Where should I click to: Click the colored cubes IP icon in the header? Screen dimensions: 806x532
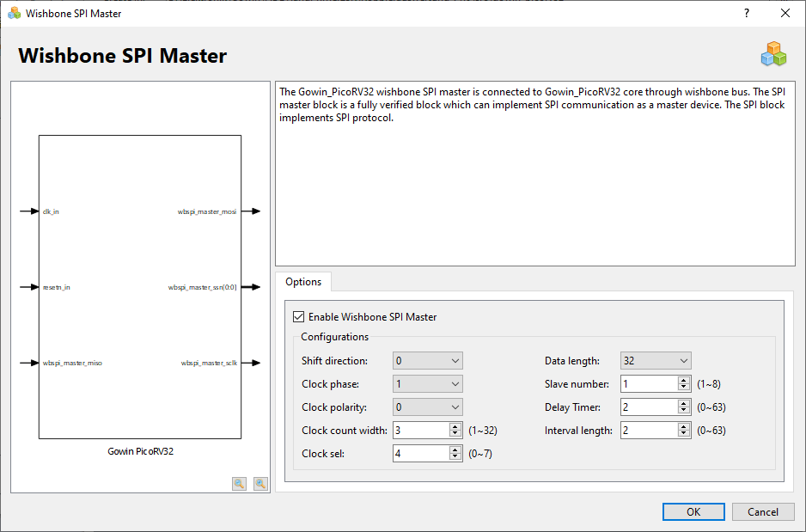click(773, 54)
